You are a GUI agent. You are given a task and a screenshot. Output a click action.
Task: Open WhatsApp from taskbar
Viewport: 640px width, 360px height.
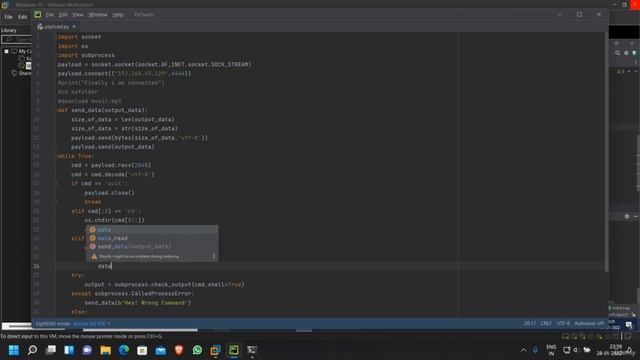(x=197, y=350)
